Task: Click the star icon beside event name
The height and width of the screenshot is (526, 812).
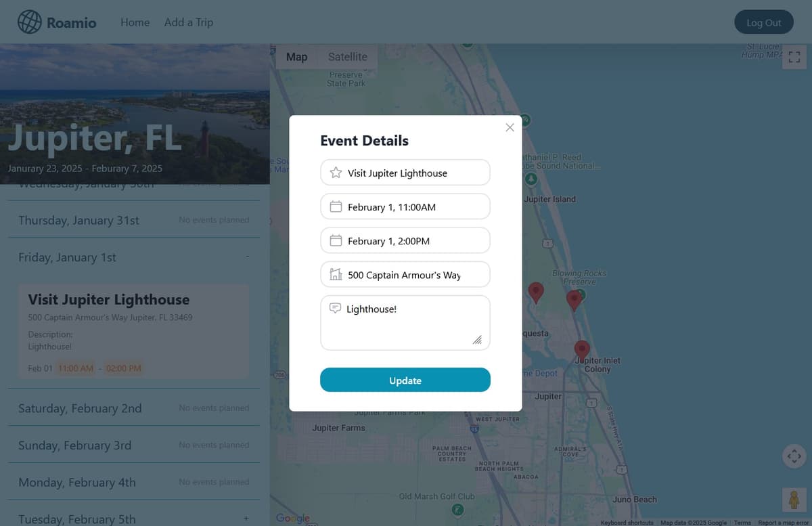Action: [336, 173]
